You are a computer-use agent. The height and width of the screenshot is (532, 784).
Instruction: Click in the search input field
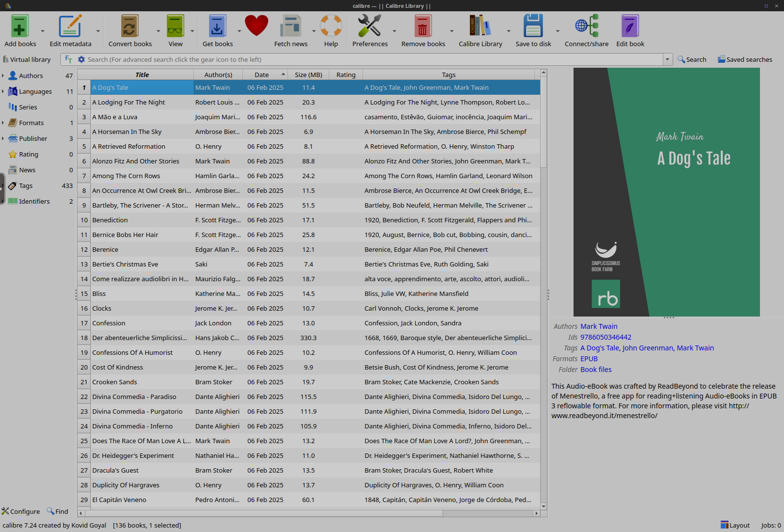coord(374,59)
